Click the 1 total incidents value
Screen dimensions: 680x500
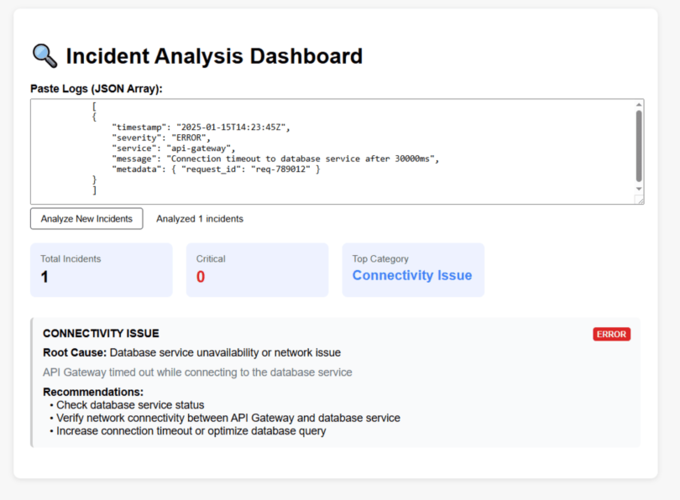(44, 277)
